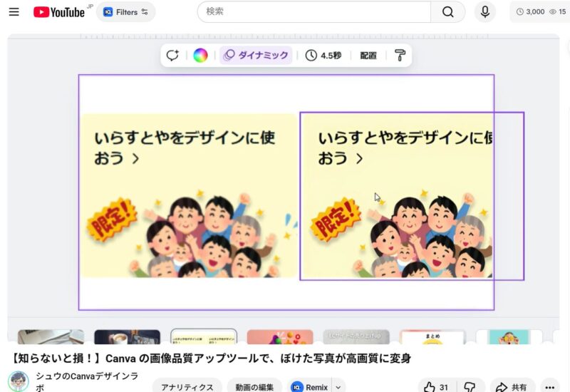Open the gray blurred text page thumbnail
The height and width of the screenshot is (392, 570).
coord(356,337)
